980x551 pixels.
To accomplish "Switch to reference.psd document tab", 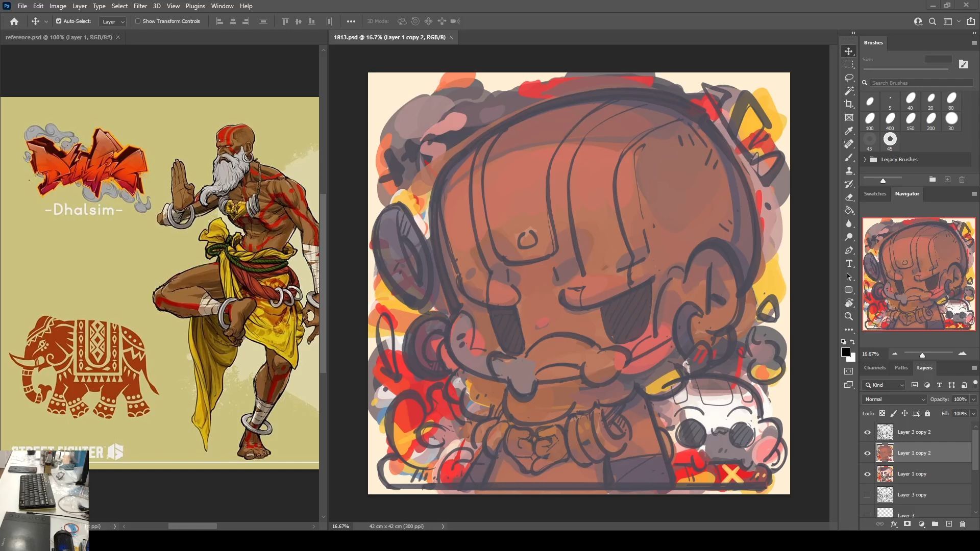I will pyautogui.click(x=59, y=37).
